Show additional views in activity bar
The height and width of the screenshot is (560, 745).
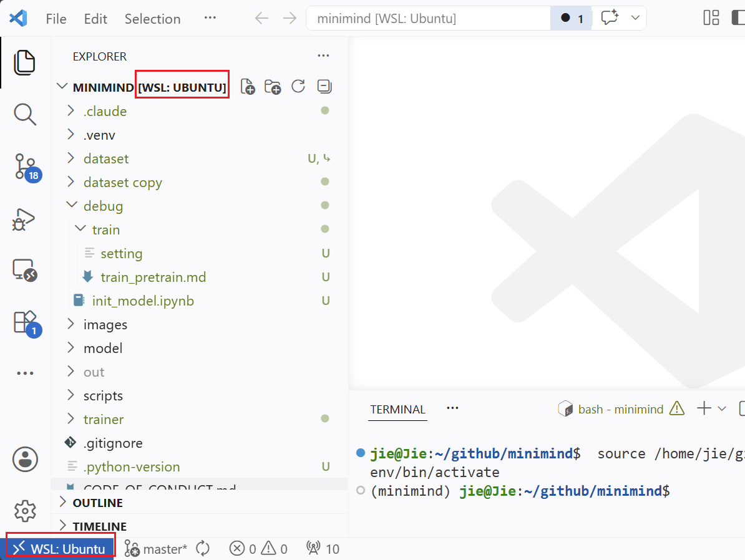pos(25,374)
